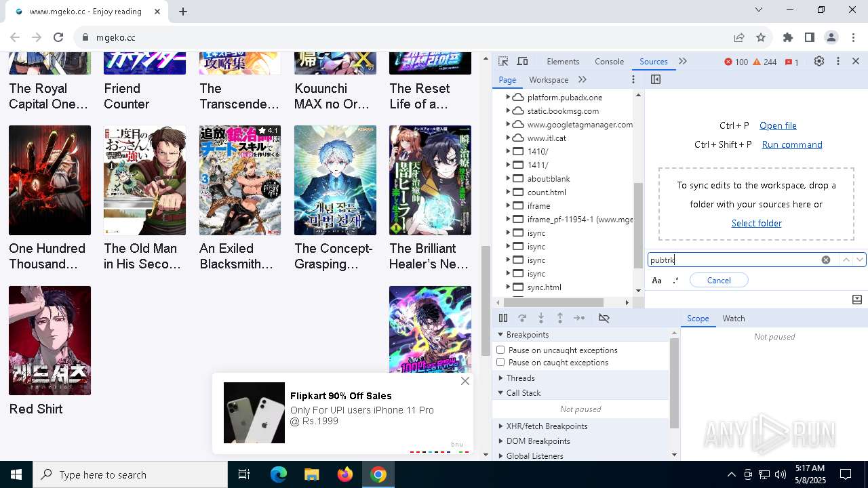
Task: Open DevTools settings gear
Action: tap(819, 61)
